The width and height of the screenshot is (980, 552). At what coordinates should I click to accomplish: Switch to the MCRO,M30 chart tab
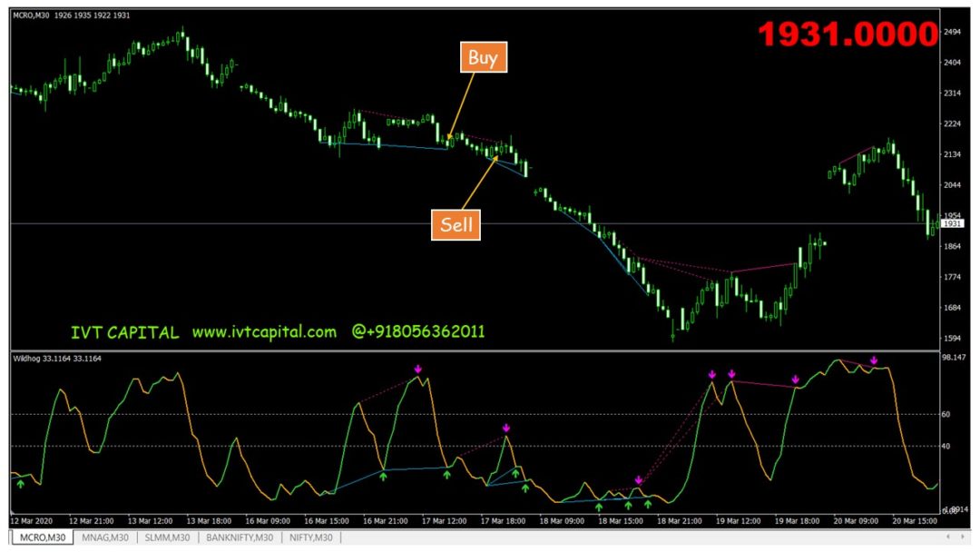[x=43, y=537]
